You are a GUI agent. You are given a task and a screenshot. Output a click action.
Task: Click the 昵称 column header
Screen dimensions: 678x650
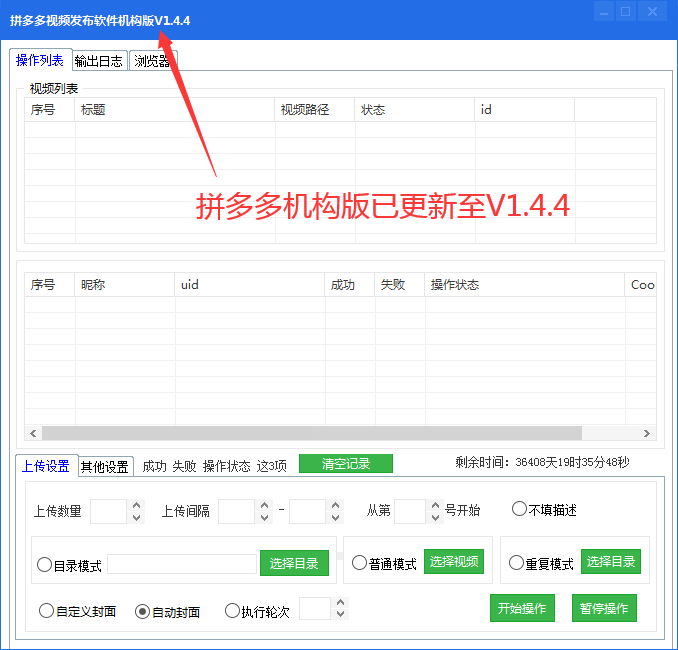(x=125, y=285)
